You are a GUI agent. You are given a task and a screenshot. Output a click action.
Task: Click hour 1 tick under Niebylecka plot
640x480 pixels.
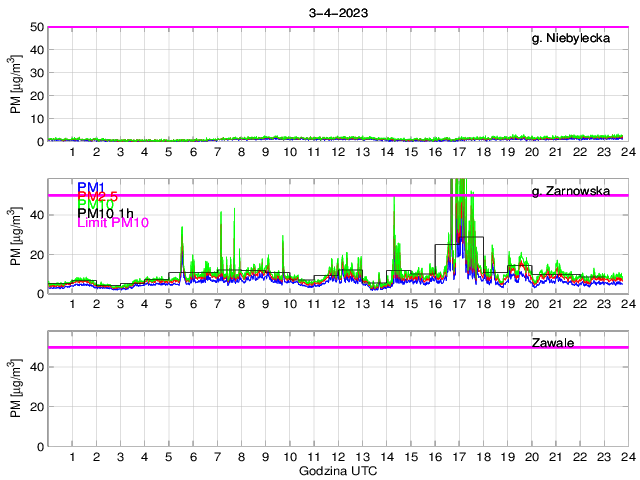[x=72, y=152]
